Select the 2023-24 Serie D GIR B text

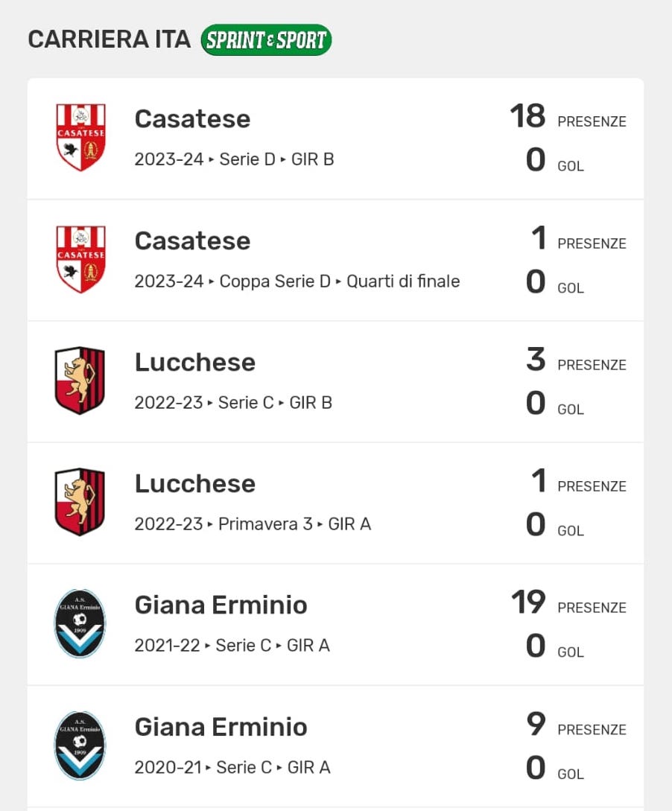pos(234,159)
